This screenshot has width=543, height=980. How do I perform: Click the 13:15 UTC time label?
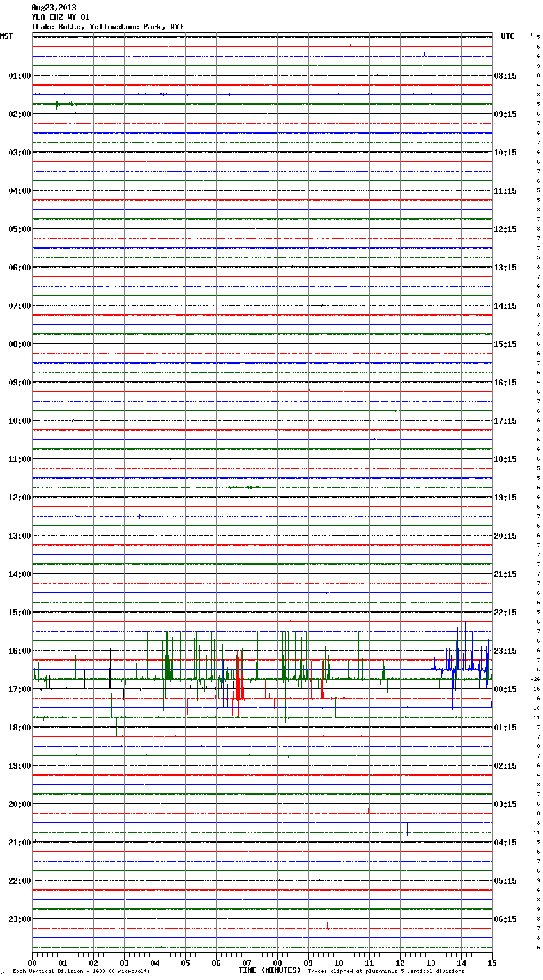[505, 268]
